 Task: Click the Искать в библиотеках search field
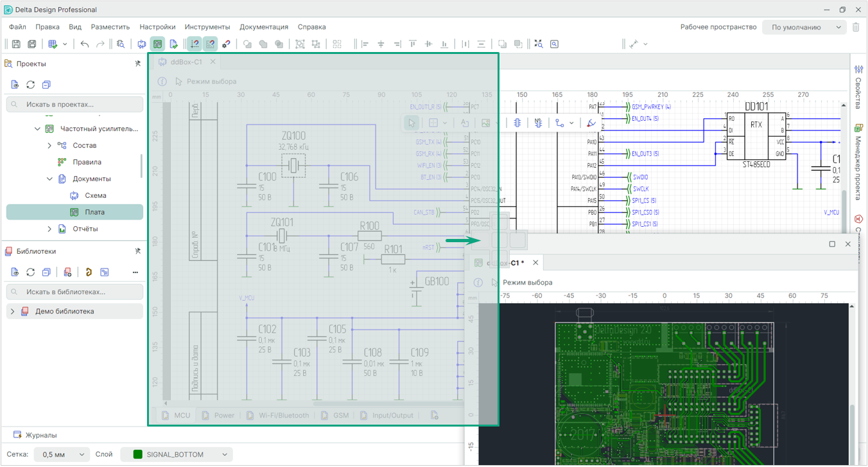point(74,292)
